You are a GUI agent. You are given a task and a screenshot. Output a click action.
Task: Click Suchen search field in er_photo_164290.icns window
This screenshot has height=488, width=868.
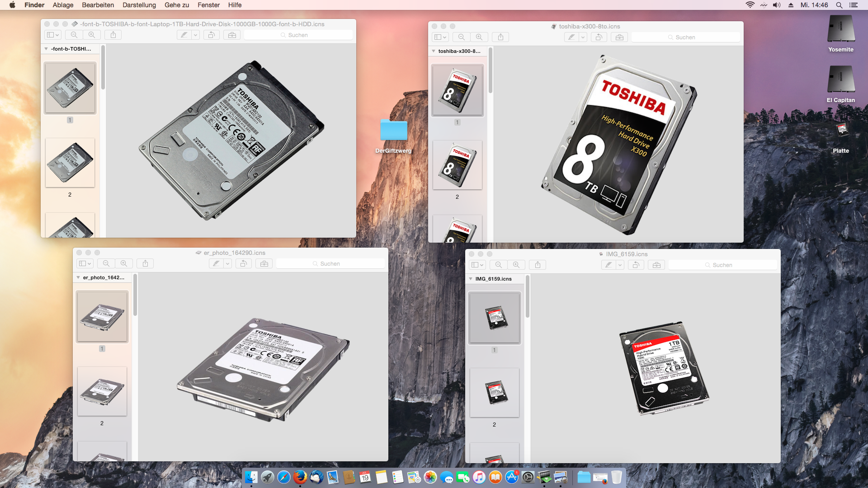(x=330, y=263)
